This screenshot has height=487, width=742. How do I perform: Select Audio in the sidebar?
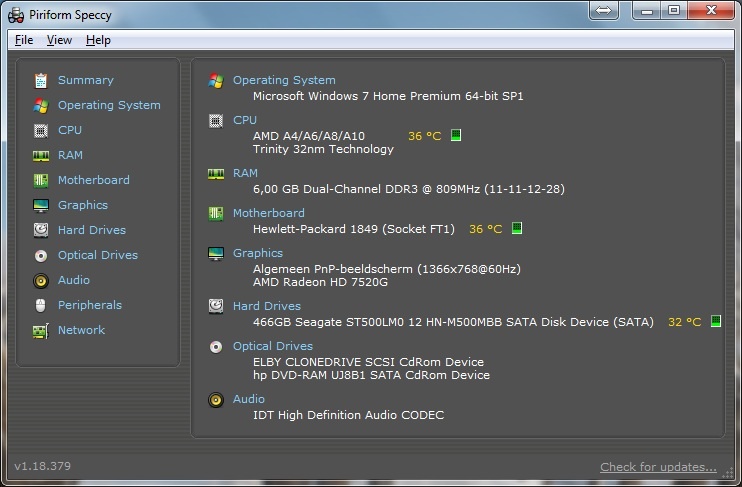pyautogui.click(x=74, y=280)
